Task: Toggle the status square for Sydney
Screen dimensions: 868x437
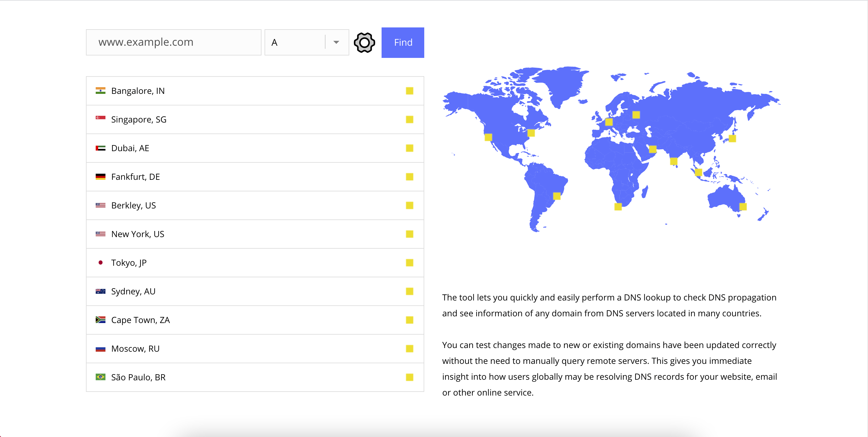Action: (x=410, y=291)
